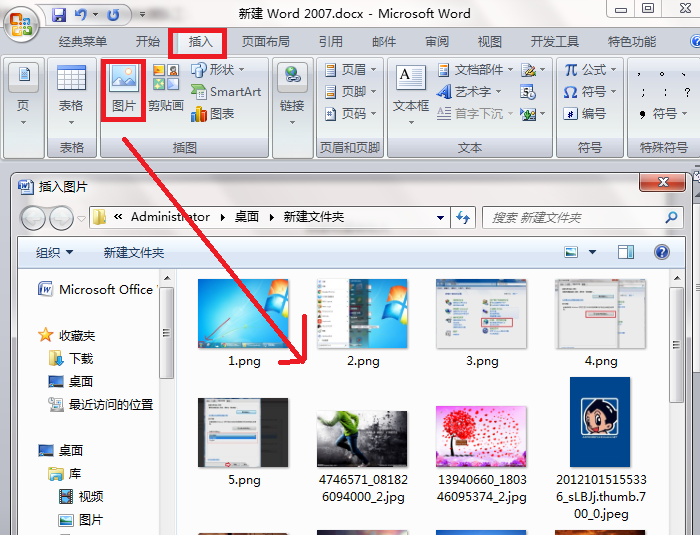
Task: Open the 审阅 ribbon tab
Action: pyautogui.click(x=437, y=42)
